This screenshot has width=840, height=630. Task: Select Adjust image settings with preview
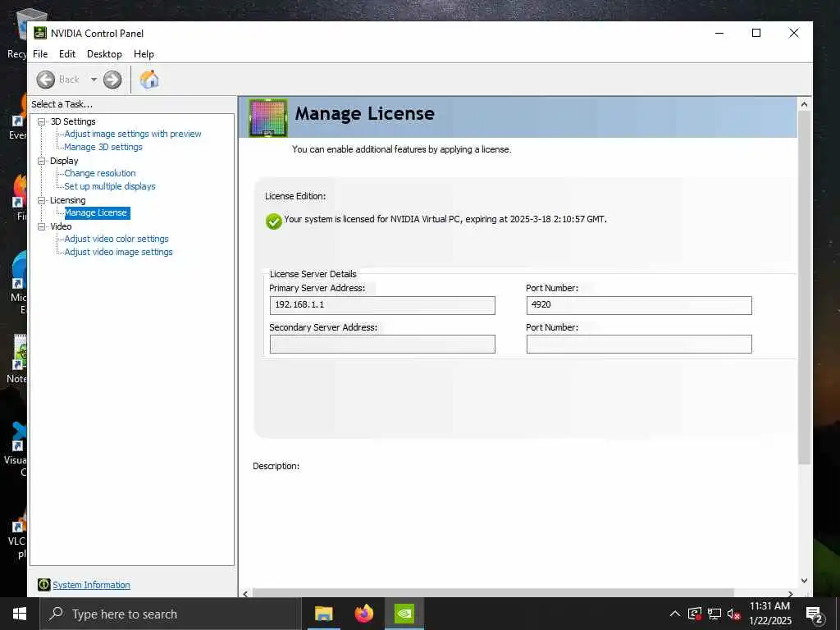coord(133,134)
